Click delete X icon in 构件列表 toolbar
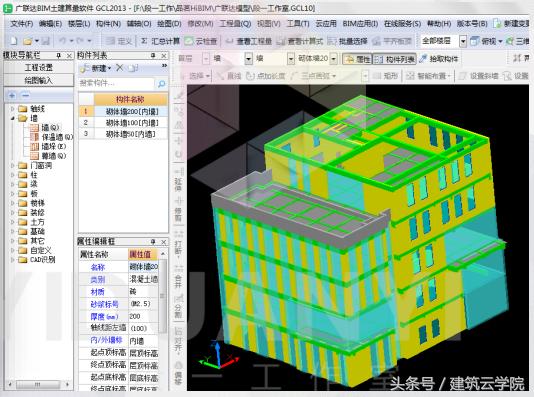534x397 pixels. pyautogui.click(x=120, y=68)
